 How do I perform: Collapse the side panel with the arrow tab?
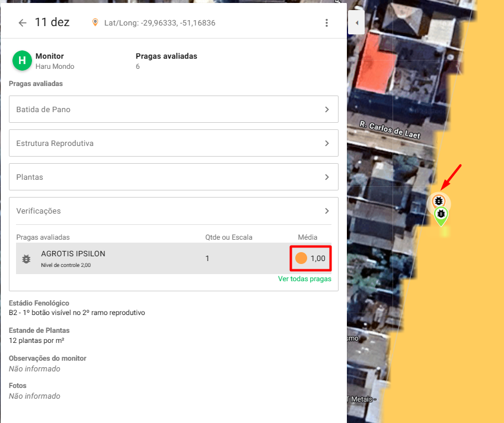click(x=356, y=23)
